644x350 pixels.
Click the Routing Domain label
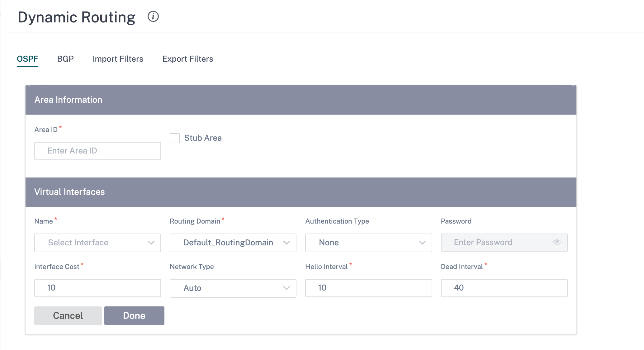coord(195,221)
